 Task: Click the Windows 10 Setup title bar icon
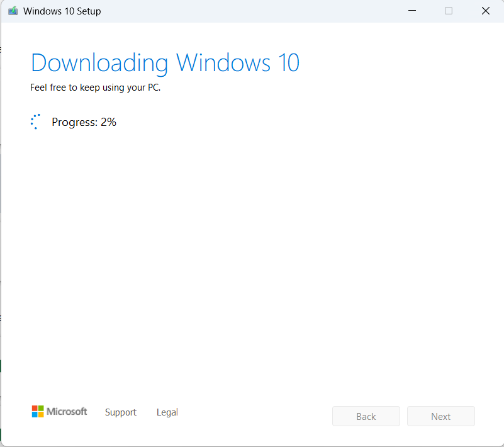tap(13, 11)
